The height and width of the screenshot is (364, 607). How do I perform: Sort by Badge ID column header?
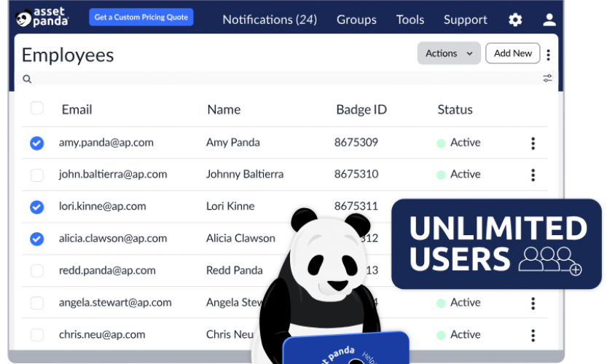click(x=361, y=109)
